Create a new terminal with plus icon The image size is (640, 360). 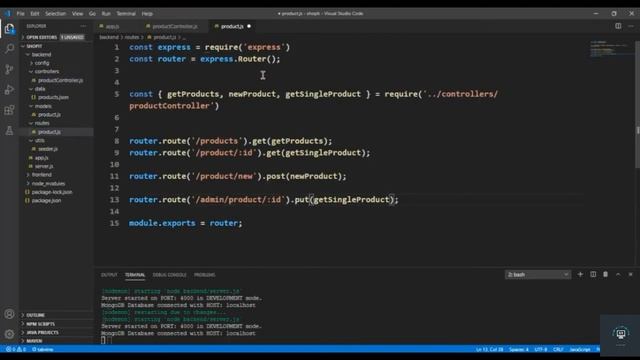pyautogui.click(x=580, y=274)
